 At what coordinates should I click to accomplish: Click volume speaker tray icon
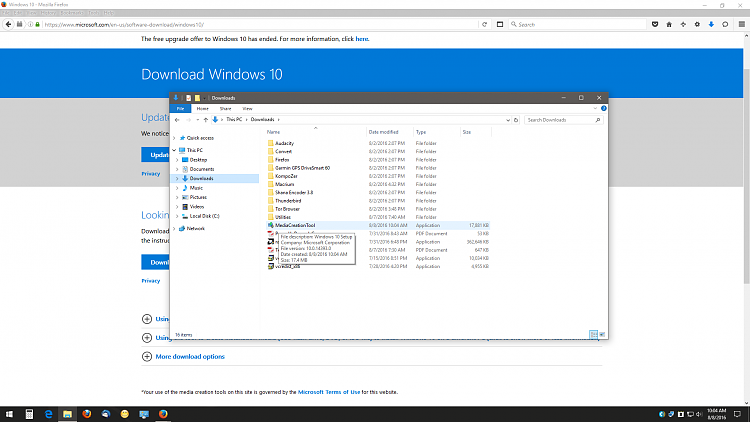pyautogui.click(x=699, y=414)
